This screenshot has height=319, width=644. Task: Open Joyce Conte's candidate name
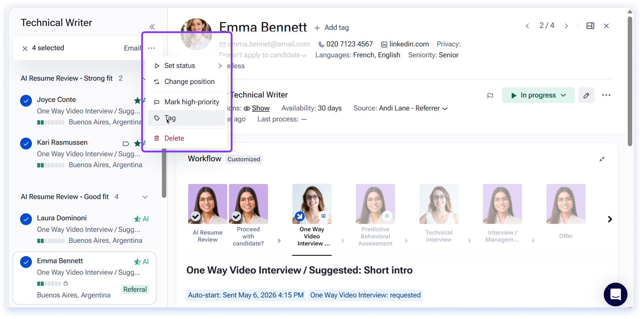tap(56, 100)
